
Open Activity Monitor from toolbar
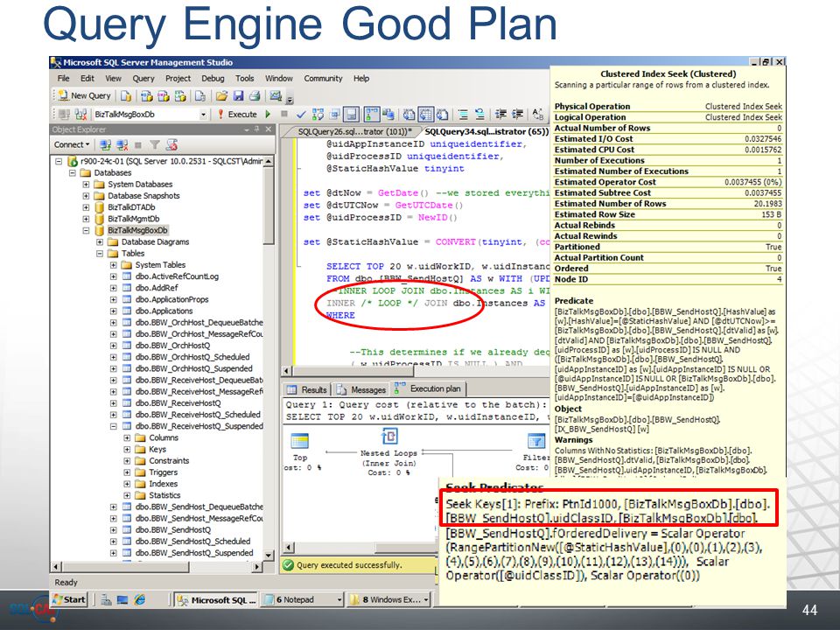pos(276,96)
